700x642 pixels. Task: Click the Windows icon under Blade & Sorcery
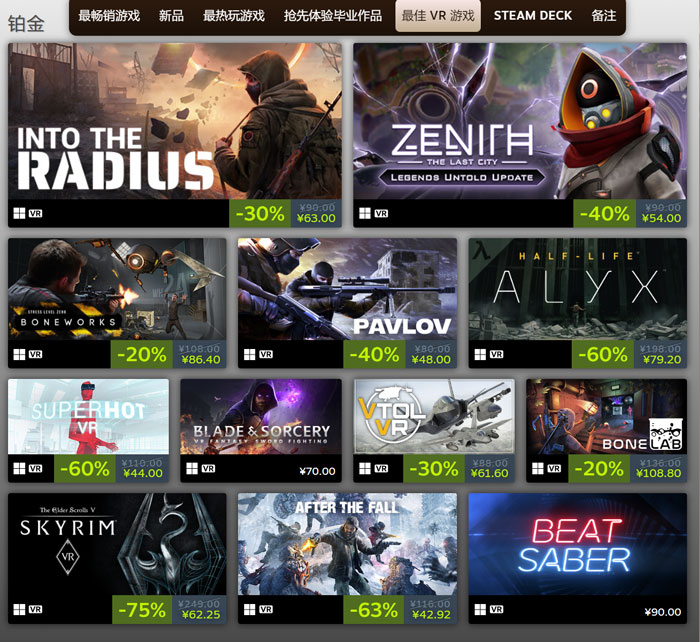tap(192, 468)
